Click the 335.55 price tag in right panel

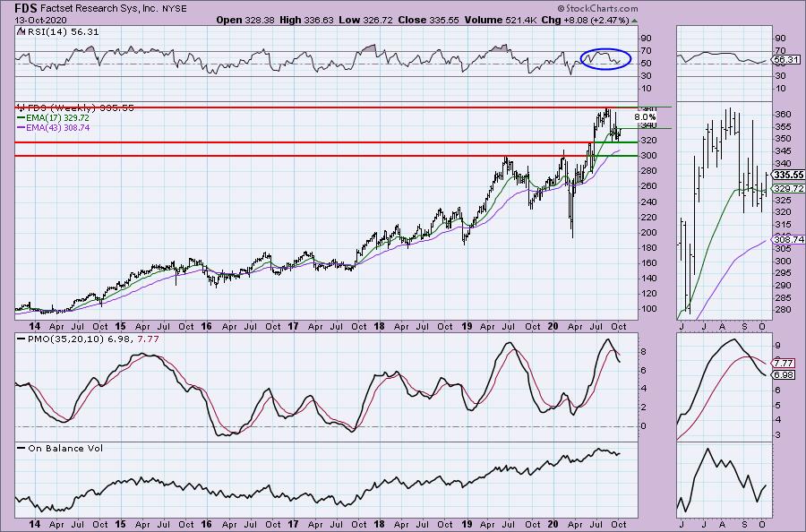point(788,176)
